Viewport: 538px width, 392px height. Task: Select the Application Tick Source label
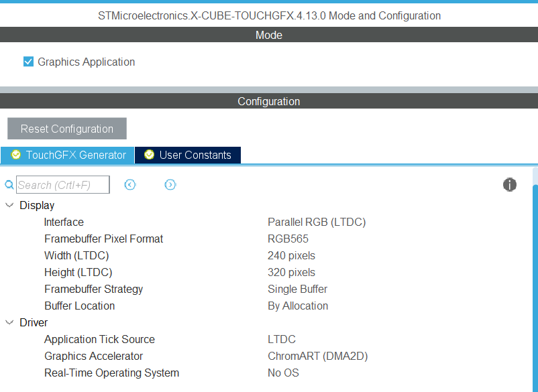(99, 339)
